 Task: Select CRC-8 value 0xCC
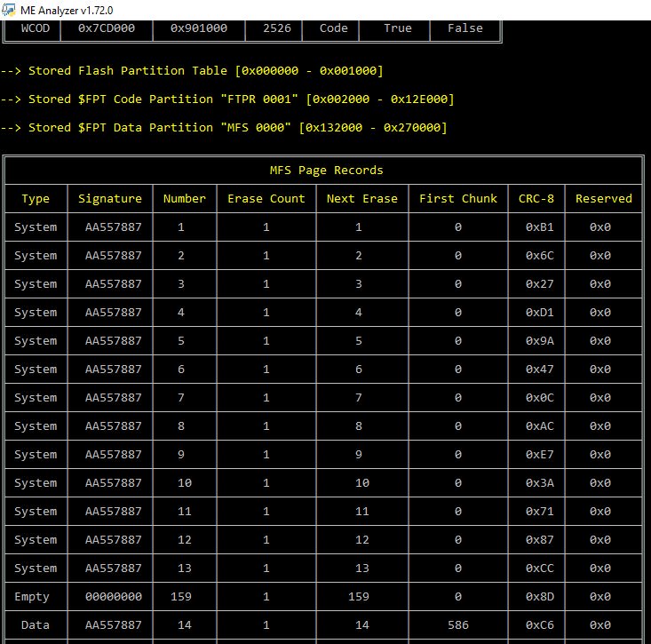pos(540,568)
